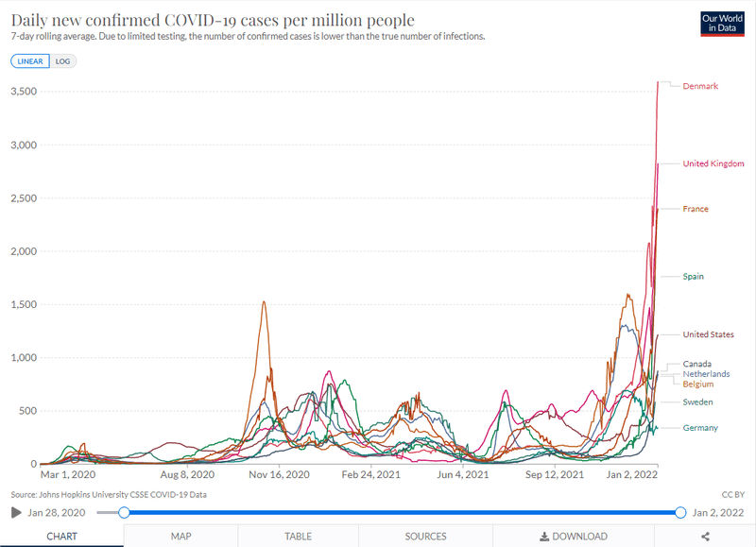Image resolution: width=756 pixels, height=547 pixels.
Task: Click the share icon
Action: pyautogui.click(x=705, y=536)
